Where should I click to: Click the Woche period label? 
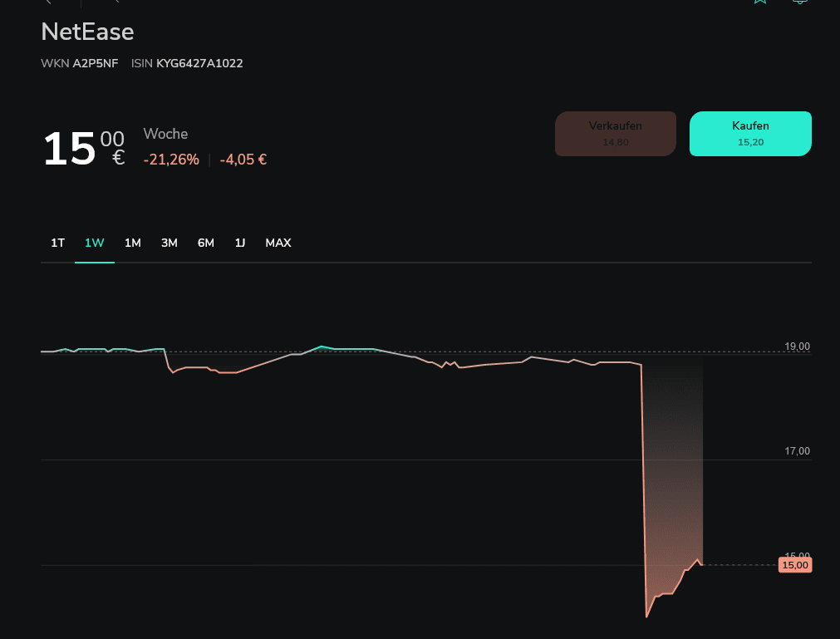[165, 134]
